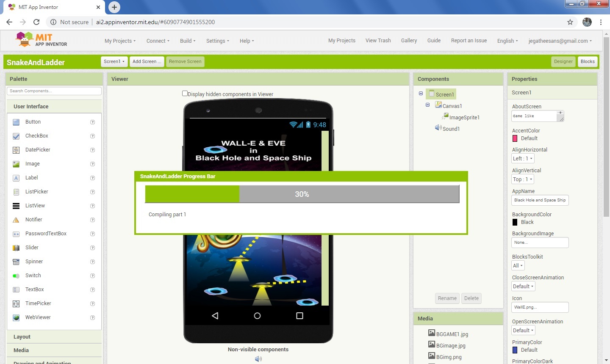
Task: Click the Android back navigation button
Action: click(x=215, y=316)
